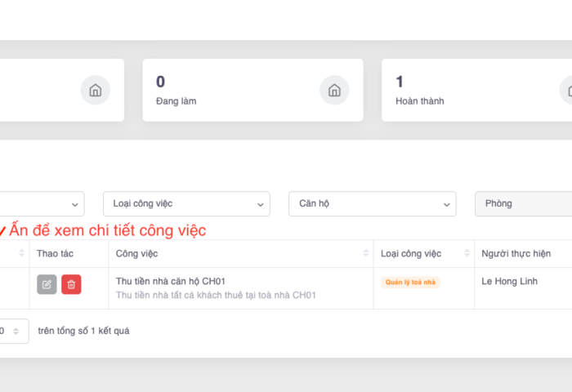Click the Thao tác column header
Screen dimensions: 572x392
click(55, 254)
